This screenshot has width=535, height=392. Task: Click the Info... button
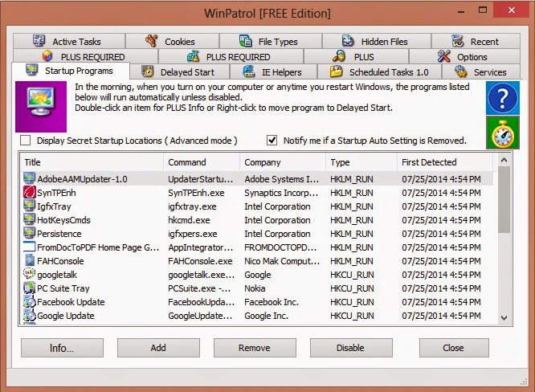(62, 348)
